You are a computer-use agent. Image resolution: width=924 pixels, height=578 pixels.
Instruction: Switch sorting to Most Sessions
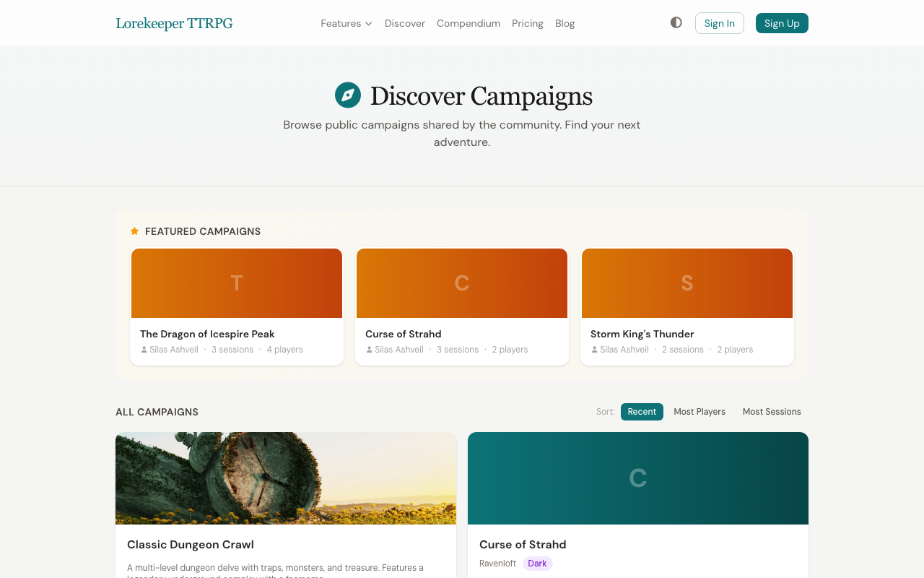[x=772, y=412]
